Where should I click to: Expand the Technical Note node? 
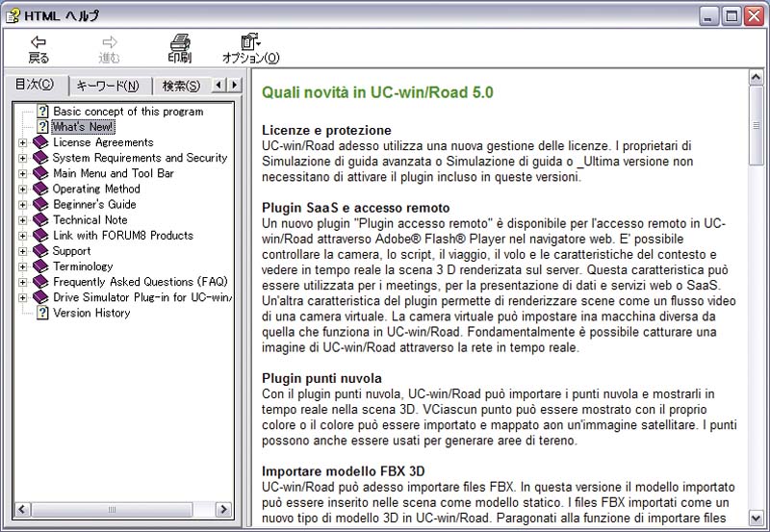[x=22, y=220]
